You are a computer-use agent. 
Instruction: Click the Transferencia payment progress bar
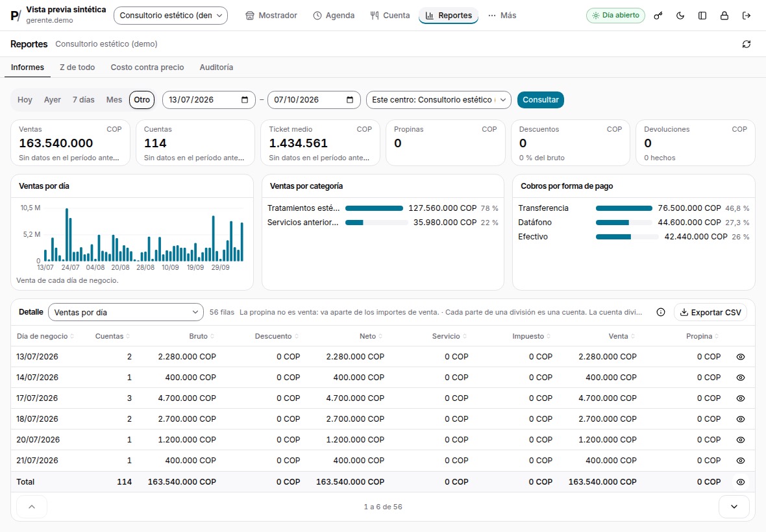(x=624, y=208)
